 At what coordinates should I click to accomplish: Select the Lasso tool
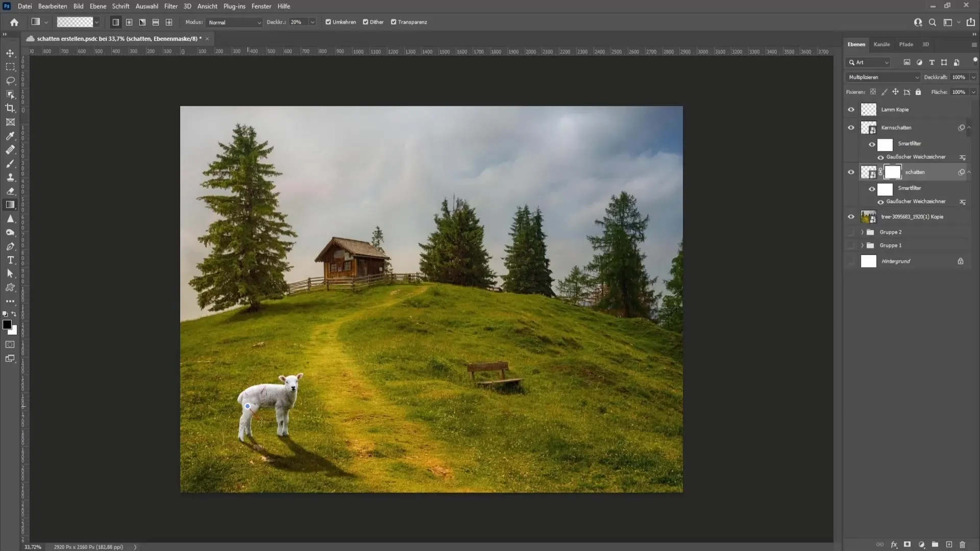click(x=10, y=80)
